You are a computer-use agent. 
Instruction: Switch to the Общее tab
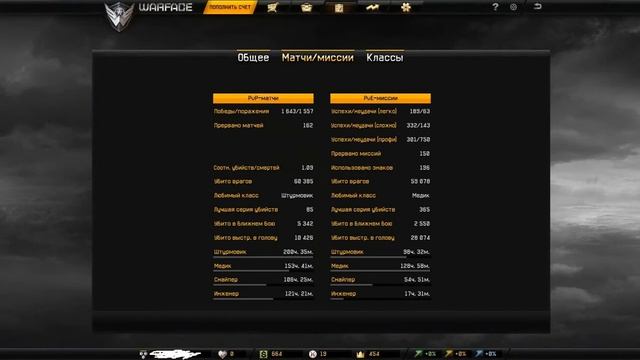click(253, 58)
